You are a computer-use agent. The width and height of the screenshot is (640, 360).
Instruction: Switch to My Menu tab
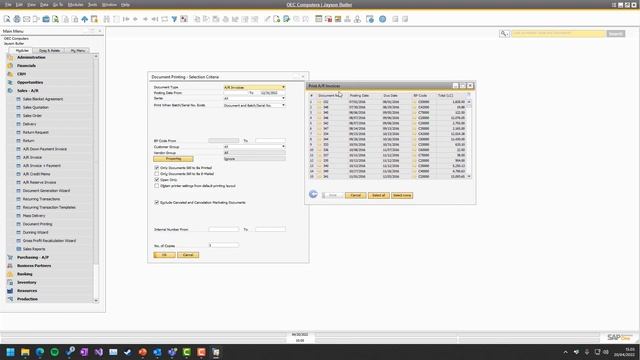click(x=78, y=51)
